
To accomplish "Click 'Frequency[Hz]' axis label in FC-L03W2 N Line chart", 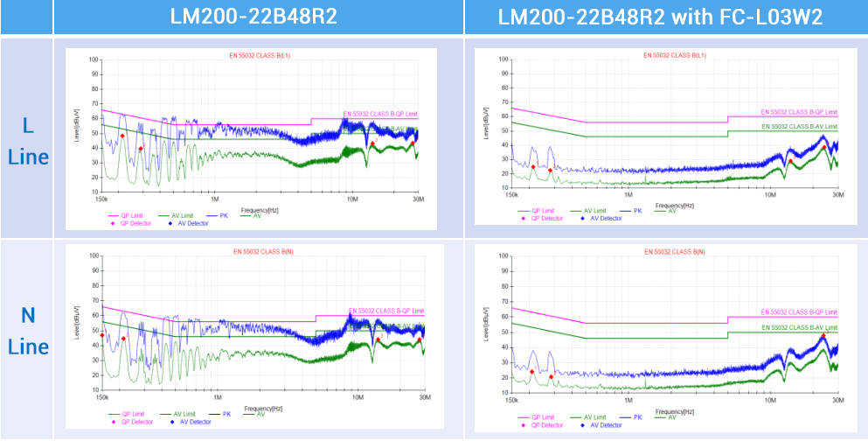I will pyautogui.click(x=674, y=412).
